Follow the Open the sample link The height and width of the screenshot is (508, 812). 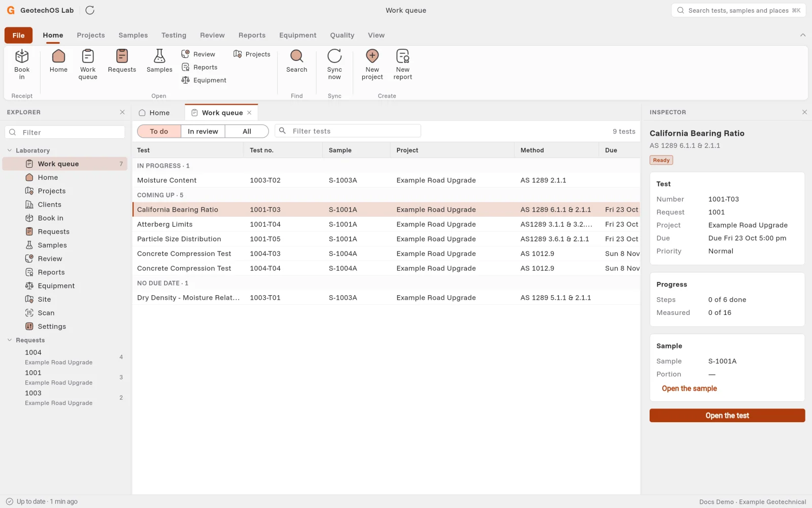689,389
